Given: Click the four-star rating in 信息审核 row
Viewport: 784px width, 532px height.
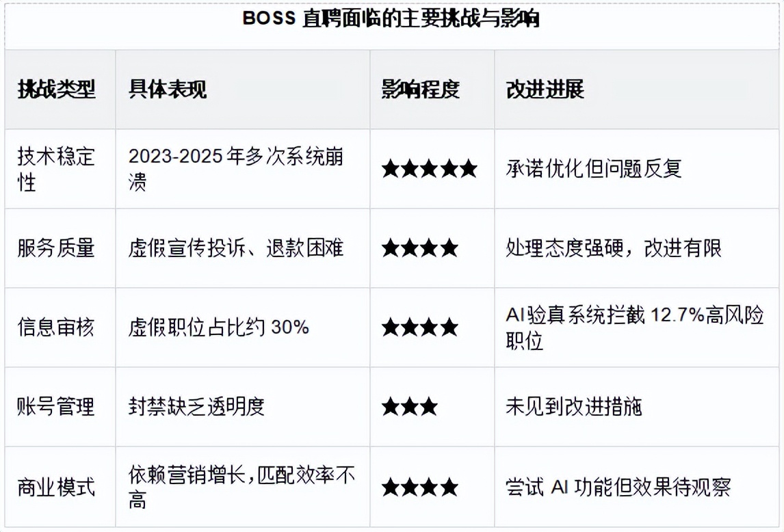Looking at the screenshot, I should click(x=419, y=328).
